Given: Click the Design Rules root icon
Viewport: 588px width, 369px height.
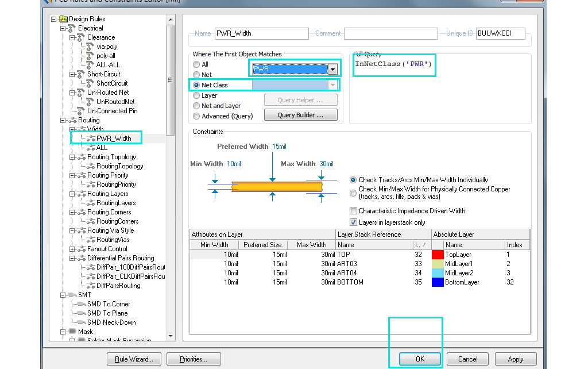Looking at the screenshot, I should pyautogui.click(x=63, y=19).
